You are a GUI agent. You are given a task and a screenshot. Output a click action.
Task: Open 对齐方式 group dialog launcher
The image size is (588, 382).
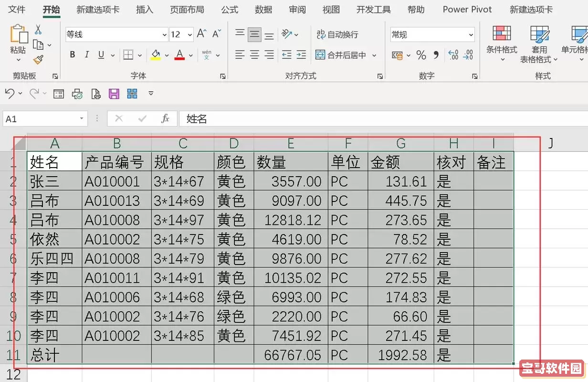380,76
